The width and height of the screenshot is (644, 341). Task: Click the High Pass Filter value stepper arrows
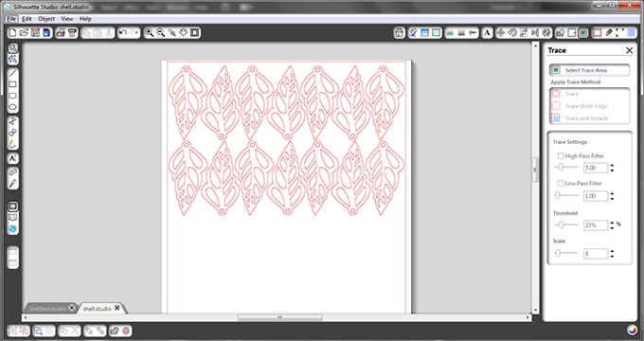tap(612, 168)
